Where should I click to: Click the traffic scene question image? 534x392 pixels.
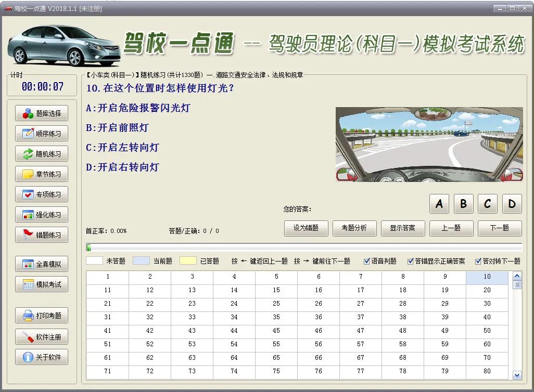tap(429, 144)
